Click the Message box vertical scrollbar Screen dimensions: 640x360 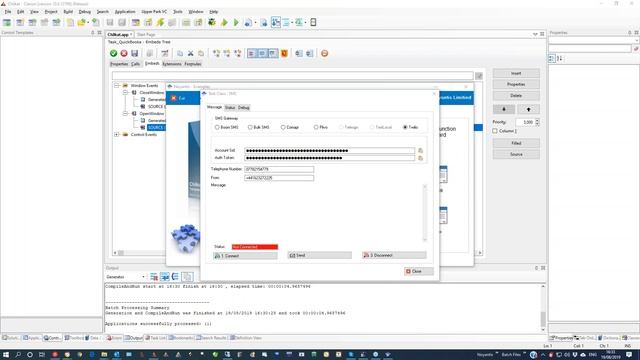tap(425, 213)
